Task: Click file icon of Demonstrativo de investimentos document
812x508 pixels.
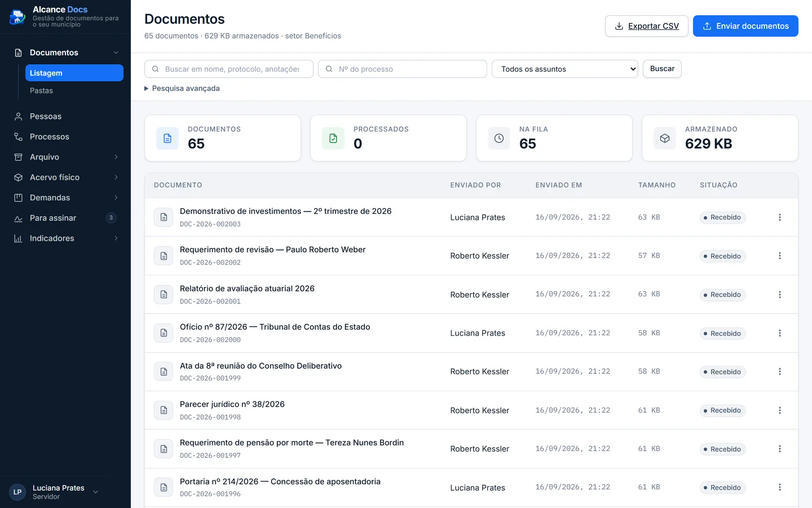Action: click(163, 217)
